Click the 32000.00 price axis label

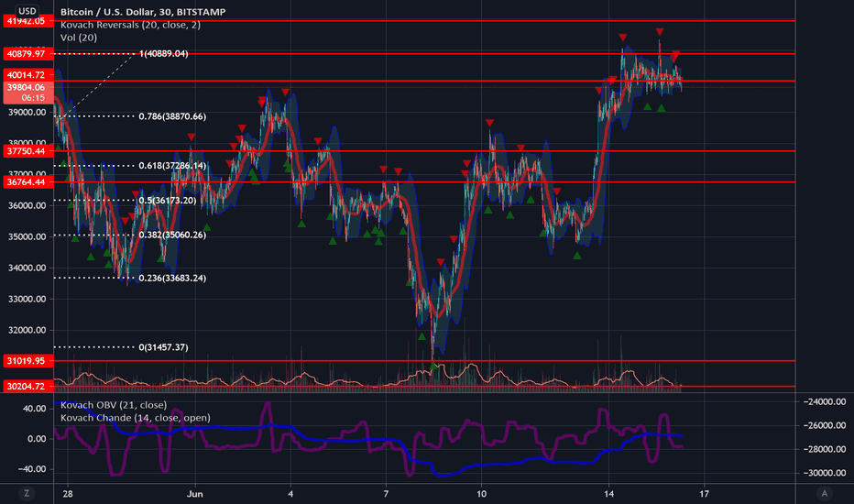(x=27, y=330)
